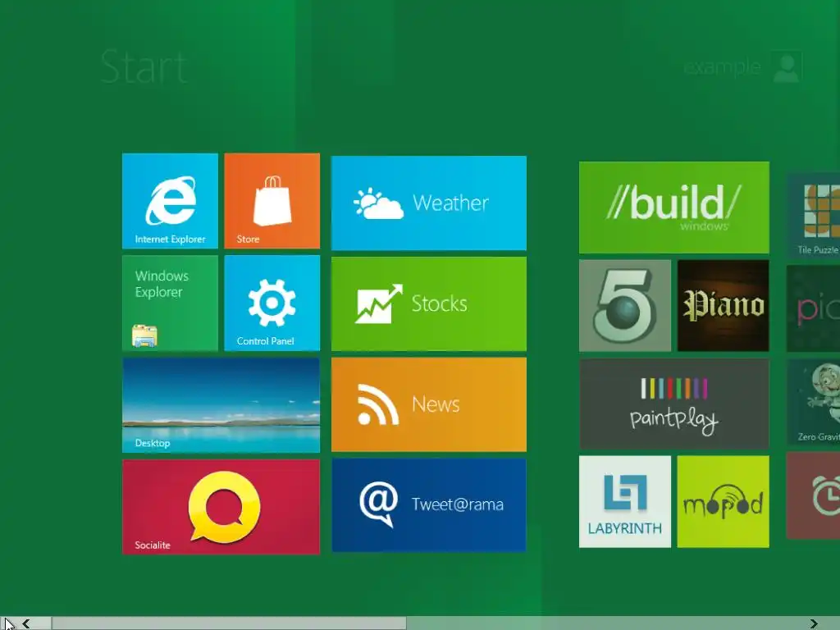840x630 pixels.
Task: Launch the Store tile
Action: 272,201
